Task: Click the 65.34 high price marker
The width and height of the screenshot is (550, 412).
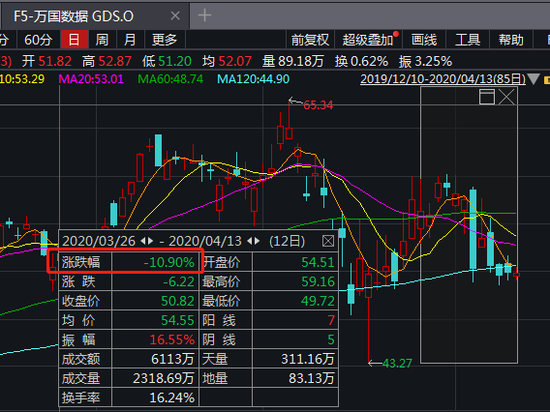Action: [x=318, y=105]
